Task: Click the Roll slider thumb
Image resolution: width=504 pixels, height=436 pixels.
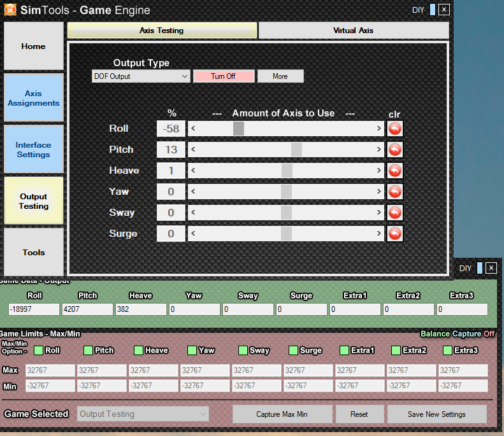Action: tap(238, 129)
